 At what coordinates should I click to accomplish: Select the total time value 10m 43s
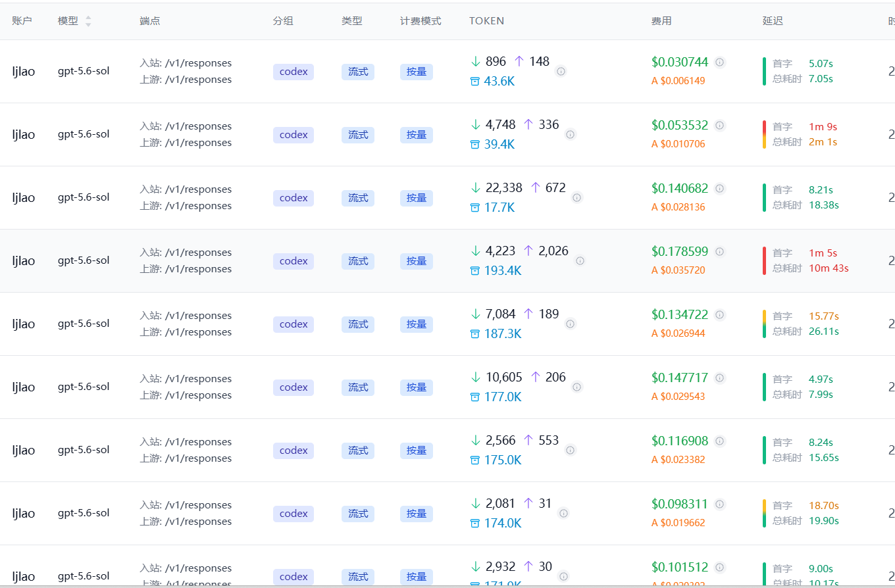[x=829, y=268]
